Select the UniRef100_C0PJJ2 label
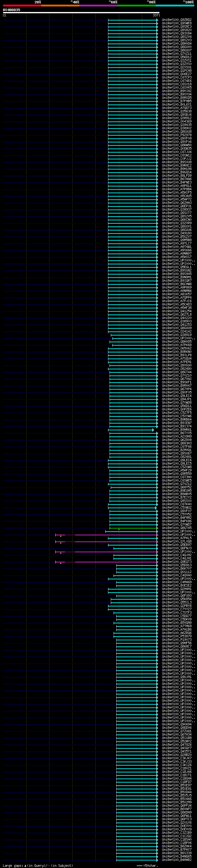Image resolution: width=197 pixels, height=868 pixels. (176, 159)
